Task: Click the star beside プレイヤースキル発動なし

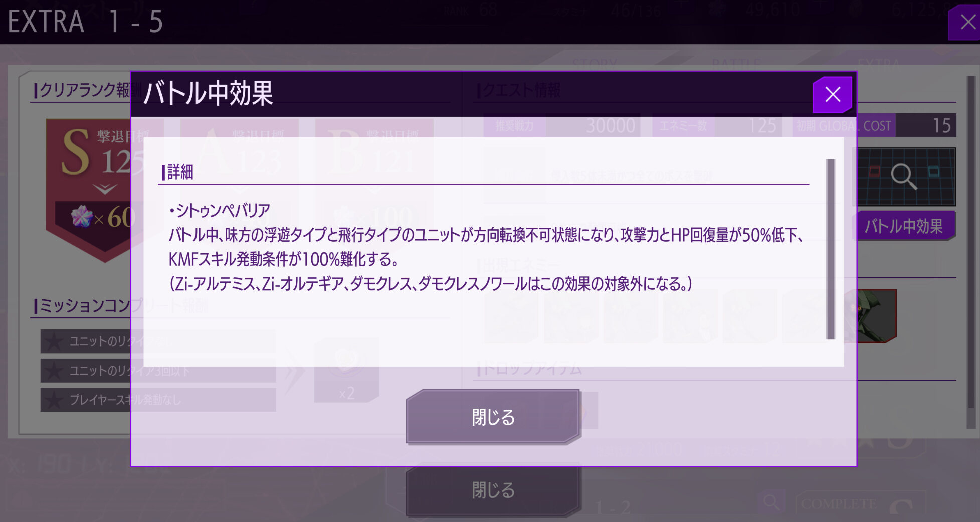Action: click(x=54, y=400)
